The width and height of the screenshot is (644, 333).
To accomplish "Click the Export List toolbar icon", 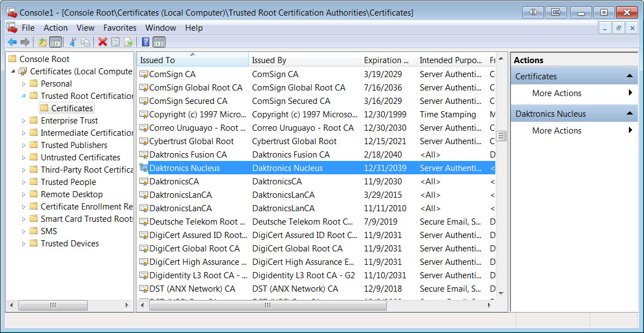I will tap(129, 42).
